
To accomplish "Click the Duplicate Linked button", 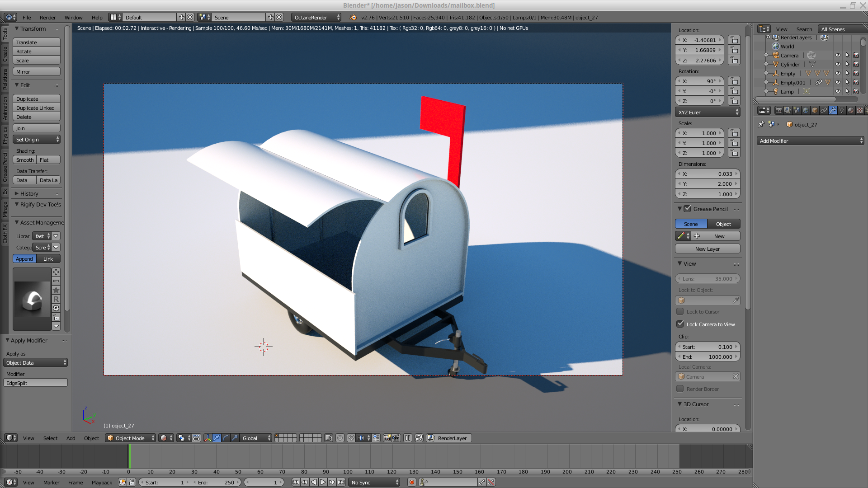I will click(36, 108).
